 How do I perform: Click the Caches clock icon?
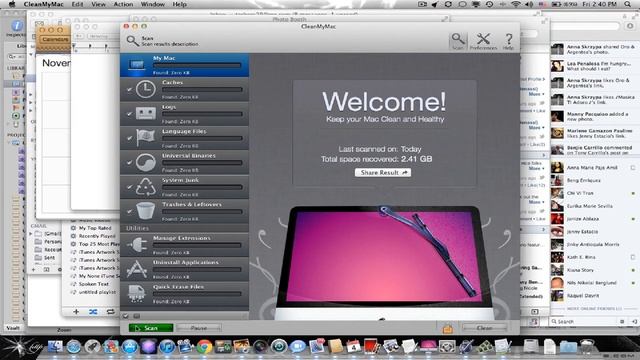145,89
